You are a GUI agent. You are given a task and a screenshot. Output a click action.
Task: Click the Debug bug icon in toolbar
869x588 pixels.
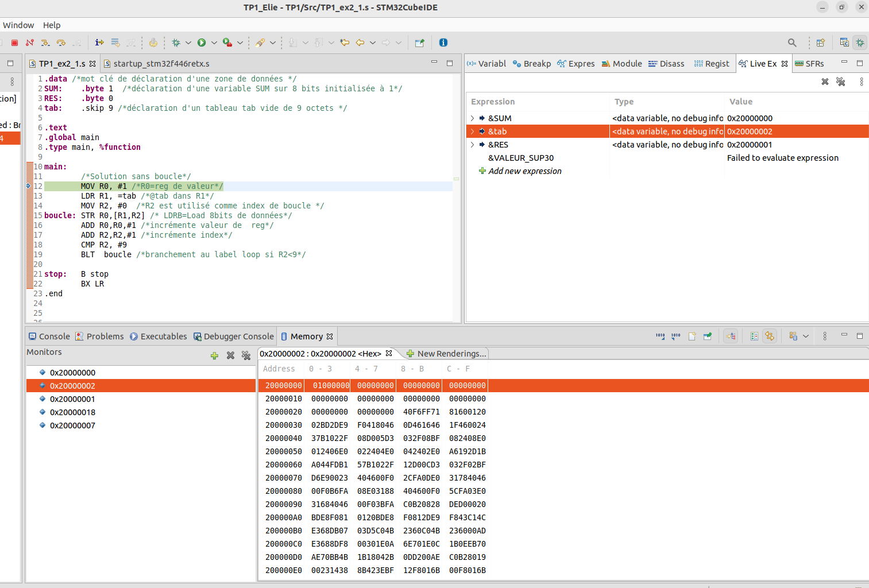click(x=176, y=42)
